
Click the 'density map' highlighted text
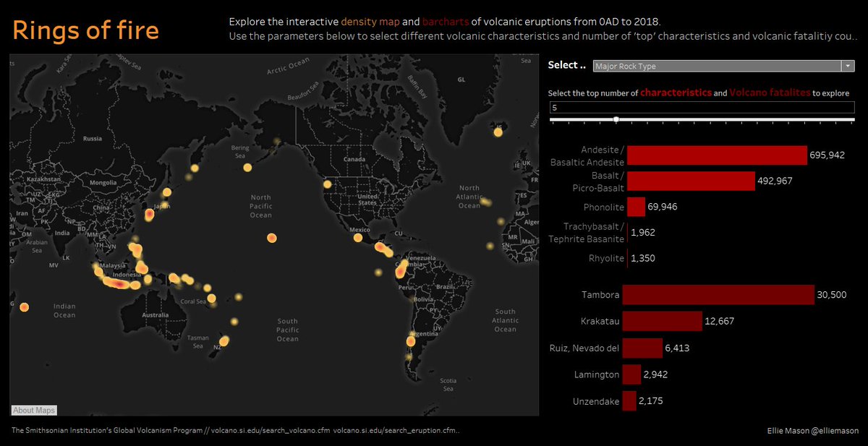click(370, 22)
